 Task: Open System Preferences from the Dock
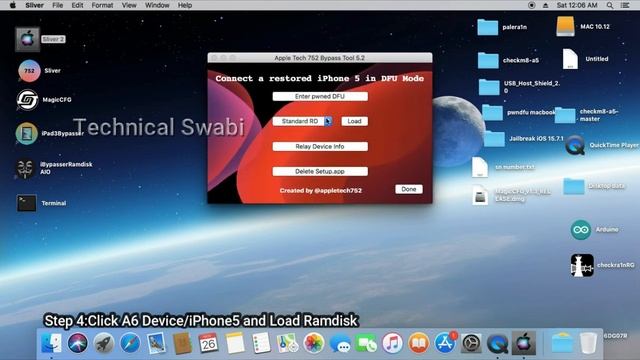(471, 343)
